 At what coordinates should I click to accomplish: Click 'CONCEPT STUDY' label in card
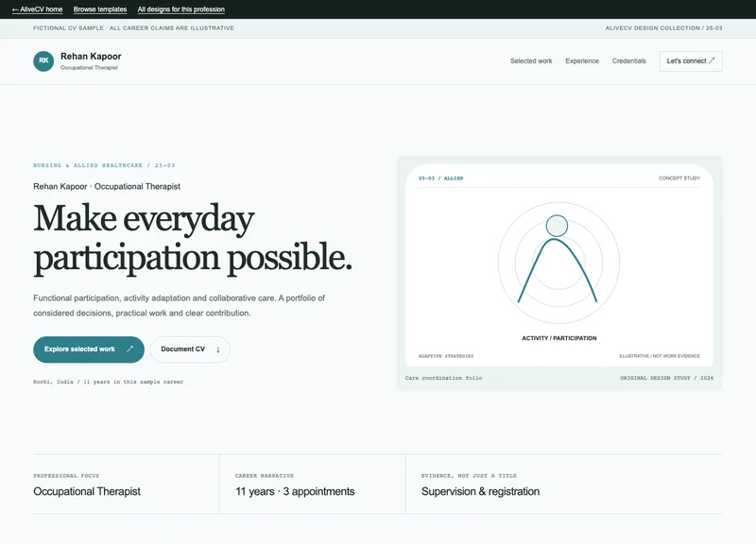tap(679, 178)
